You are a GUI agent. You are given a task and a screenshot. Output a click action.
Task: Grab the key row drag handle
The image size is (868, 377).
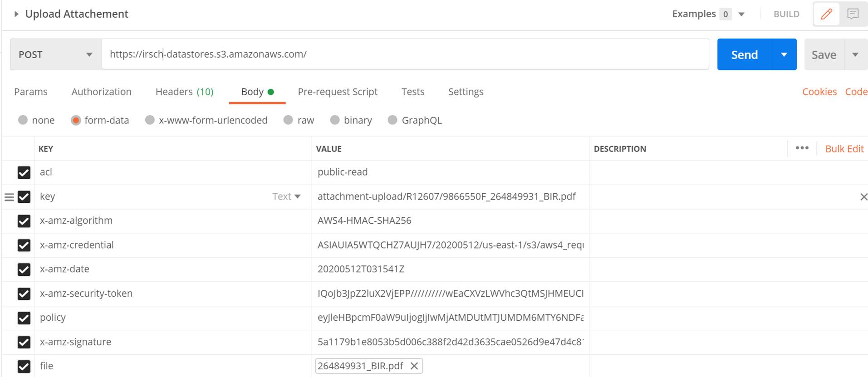[9, 197]
